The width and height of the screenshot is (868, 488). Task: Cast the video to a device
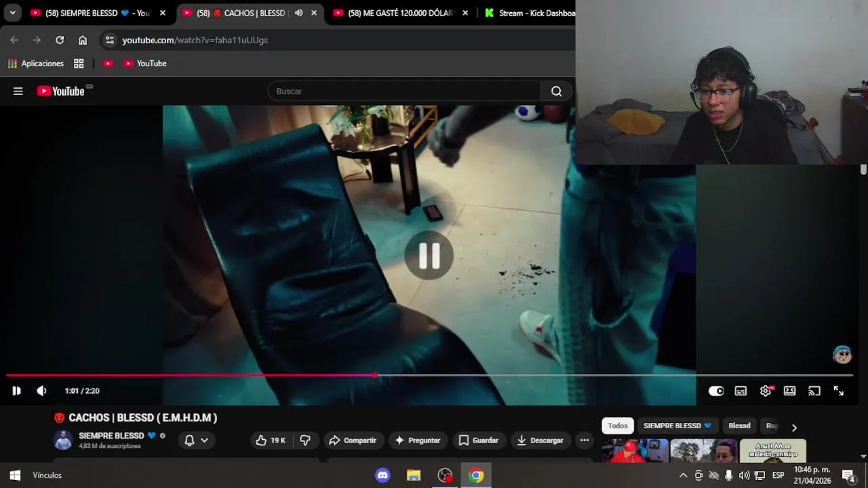coord(814,391)
